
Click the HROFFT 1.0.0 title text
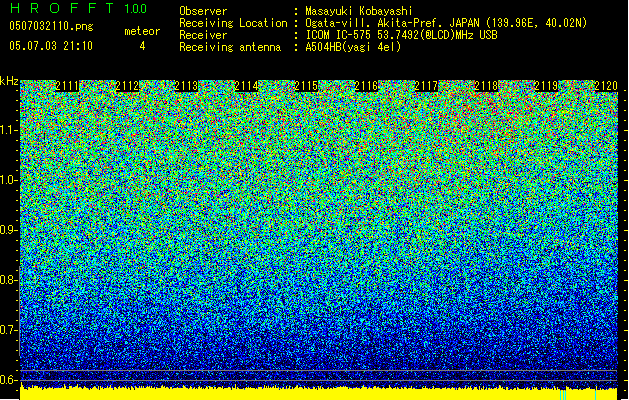(78, 8)
